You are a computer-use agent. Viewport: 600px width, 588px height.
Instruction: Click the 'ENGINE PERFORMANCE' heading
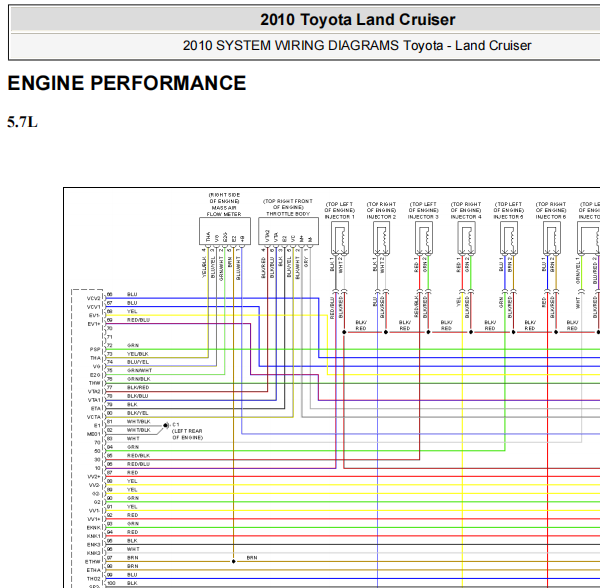127,83
